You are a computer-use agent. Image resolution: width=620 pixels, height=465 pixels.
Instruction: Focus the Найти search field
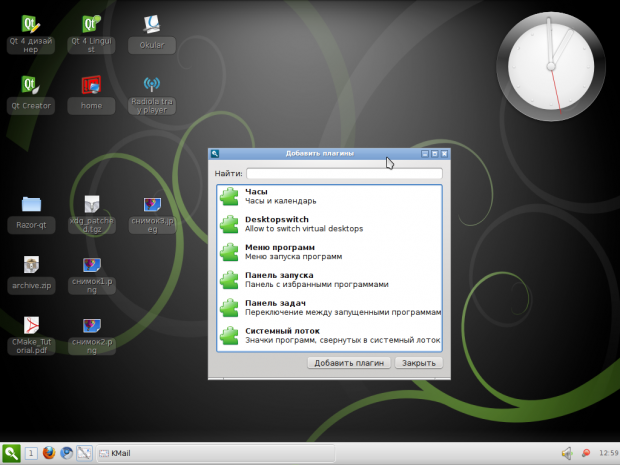click(x=344, y=173)
